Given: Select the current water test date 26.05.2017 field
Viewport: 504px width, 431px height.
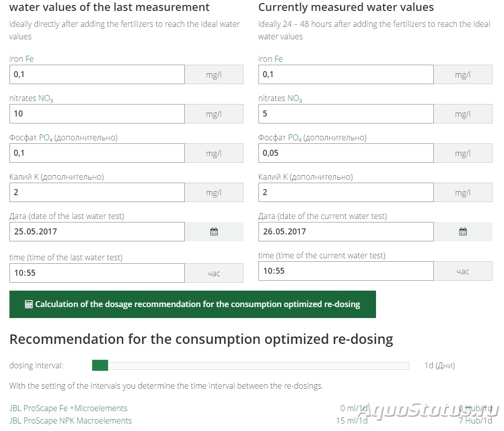Looking at the screenshot, I should (346, 231).
